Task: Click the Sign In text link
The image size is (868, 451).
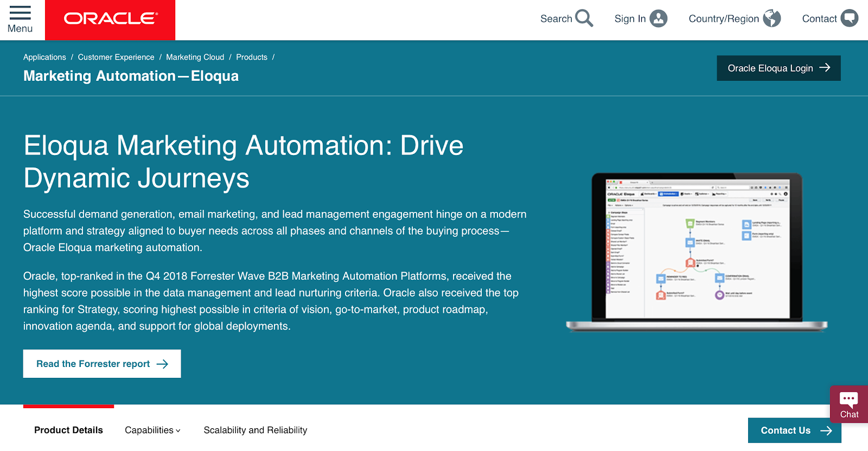Action: click(x=630, y=19)
